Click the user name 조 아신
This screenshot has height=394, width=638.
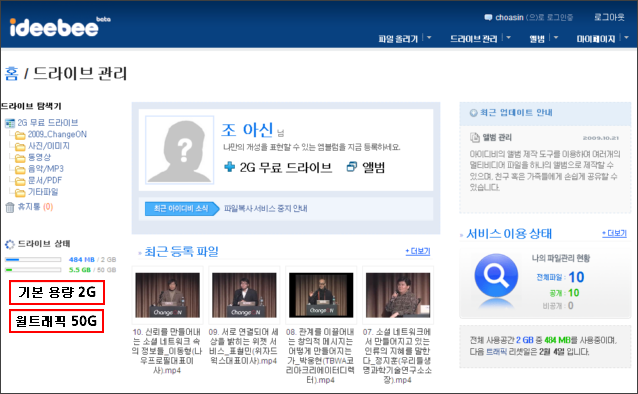(247, 130)
